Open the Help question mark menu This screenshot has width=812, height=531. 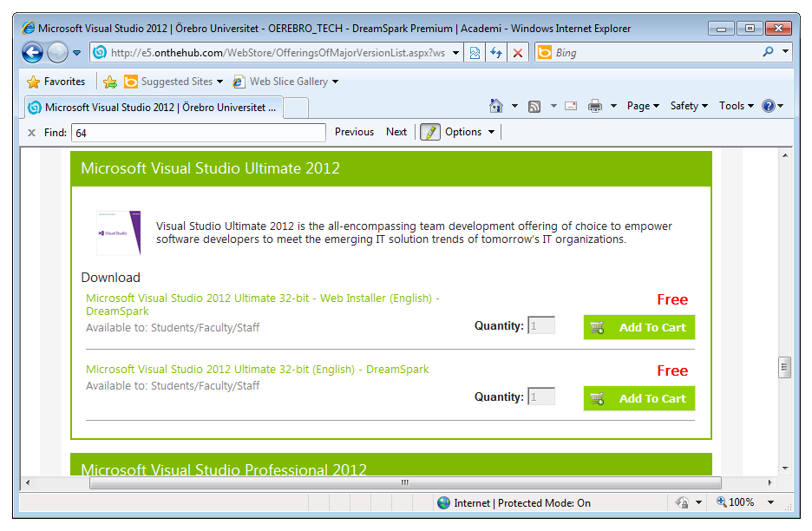point(772,106)
